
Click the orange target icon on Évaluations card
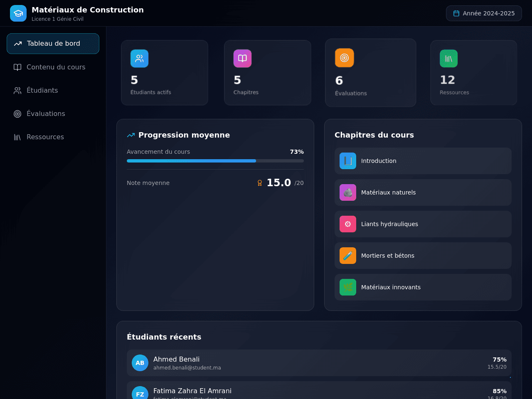(x=345, y=58)
